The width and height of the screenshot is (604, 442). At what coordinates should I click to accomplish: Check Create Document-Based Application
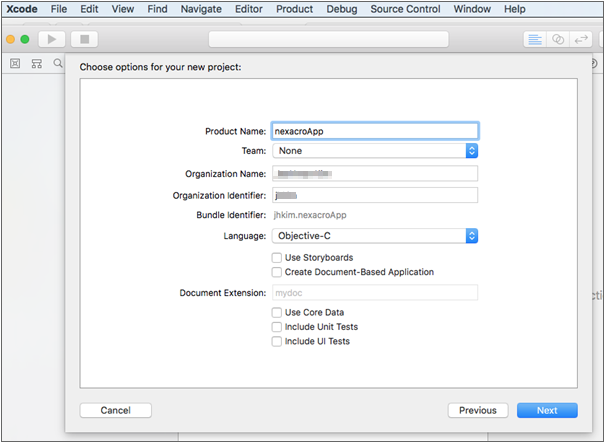pos(277,272)
